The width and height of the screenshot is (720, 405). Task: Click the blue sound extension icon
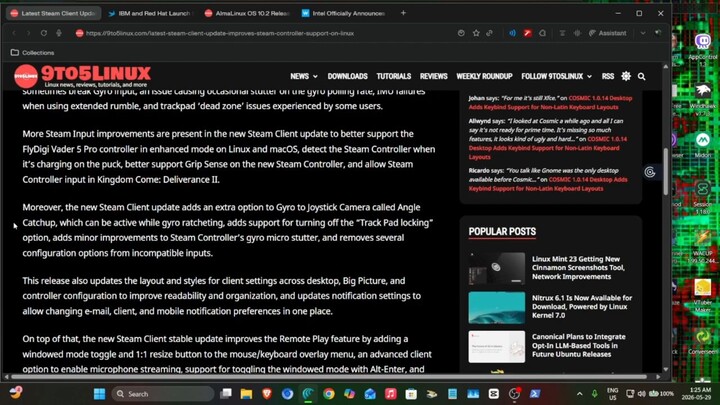pos(512,33)
